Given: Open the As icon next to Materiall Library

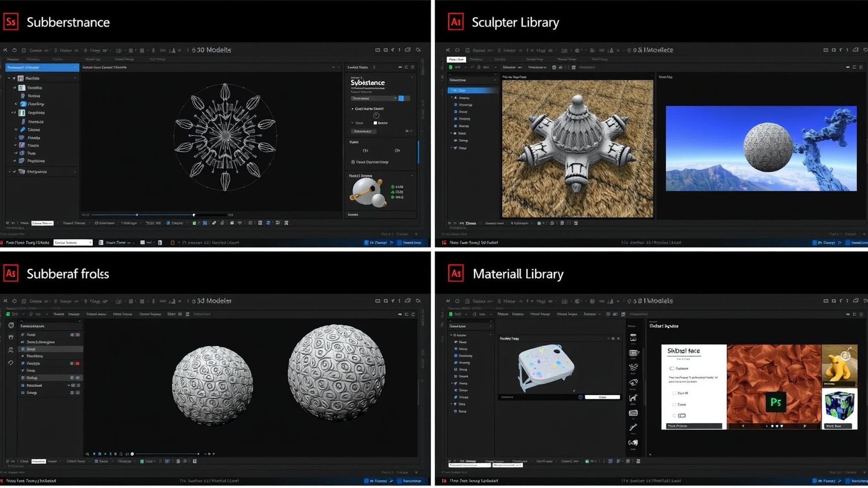Looking at the screenshot, I should [x=455, y=273].
